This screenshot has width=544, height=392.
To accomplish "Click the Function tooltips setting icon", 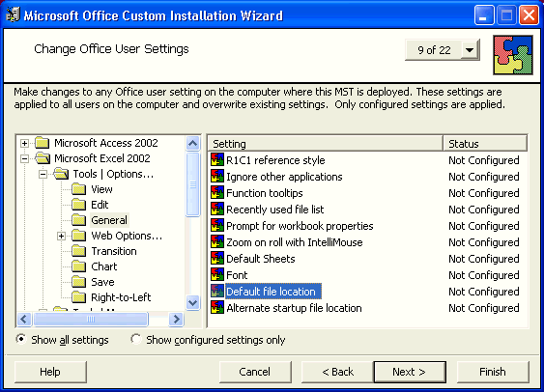I will (x=217, y=193).
